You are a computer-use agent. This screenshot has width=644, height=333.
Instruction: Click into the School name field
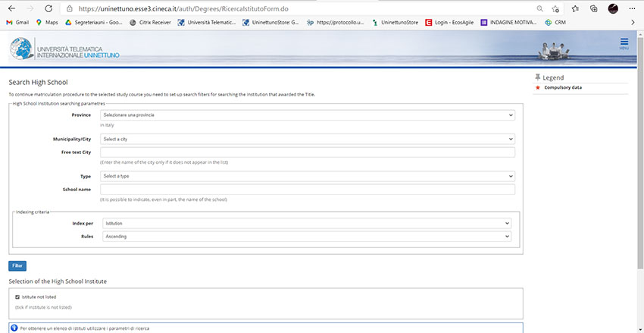[307, 189]
